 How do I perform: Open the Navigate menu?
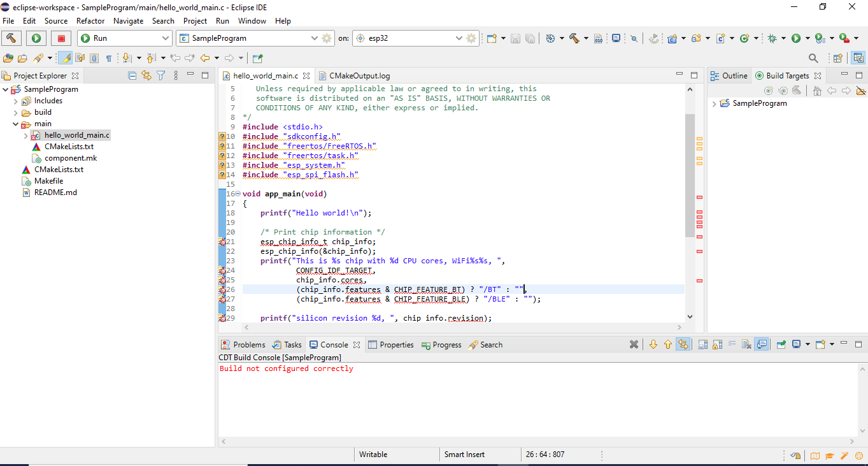[129, 20]
